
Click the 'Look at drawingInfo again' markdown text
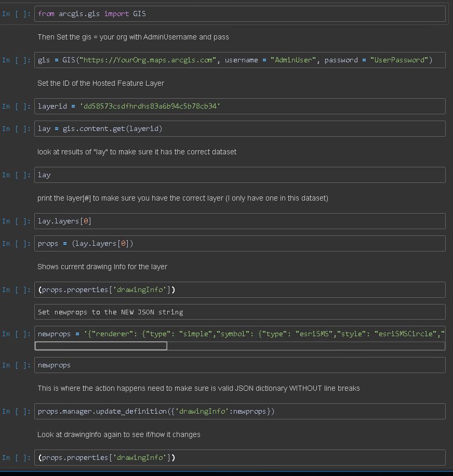(119, 434)
